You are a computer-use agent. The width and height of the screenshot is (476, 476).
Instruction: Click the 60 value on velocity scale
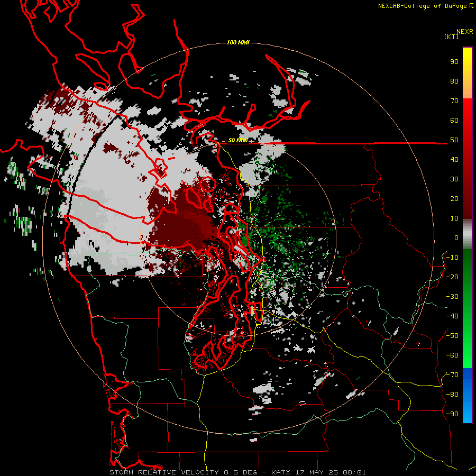tap(454, 121)
